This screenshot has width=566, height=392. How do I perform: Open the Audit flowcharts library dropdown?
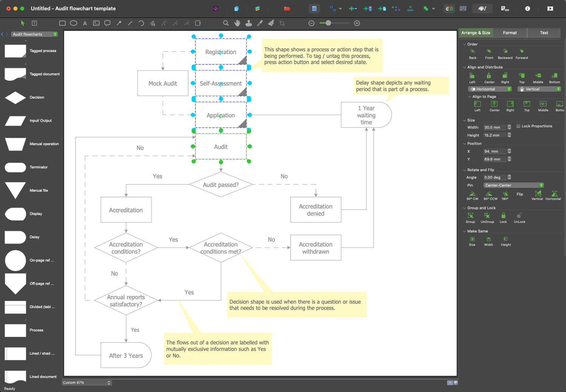(34, 34)
